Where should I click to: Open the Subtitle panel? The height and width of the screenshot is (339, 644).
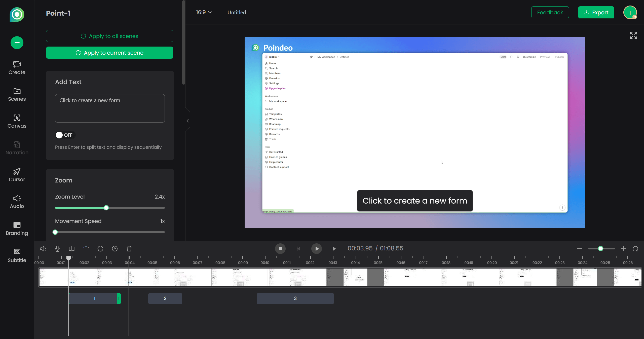(17, 255)
